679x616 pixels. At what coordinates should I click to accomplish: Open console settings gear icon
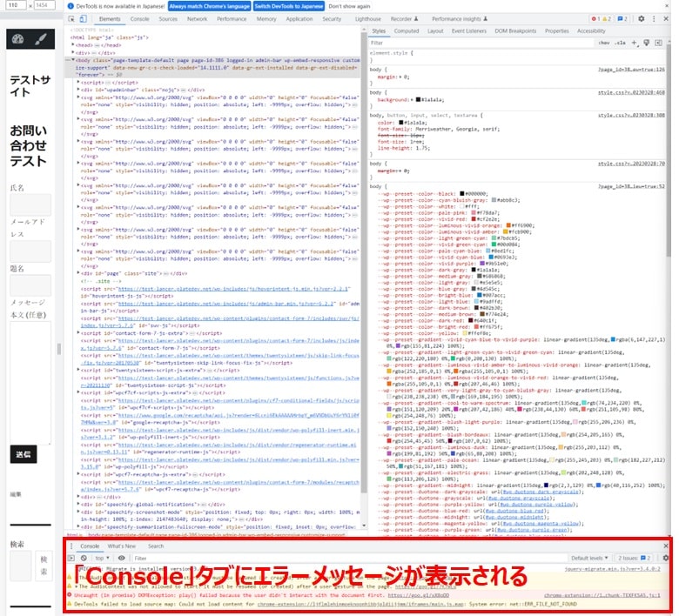pos(666,558)
